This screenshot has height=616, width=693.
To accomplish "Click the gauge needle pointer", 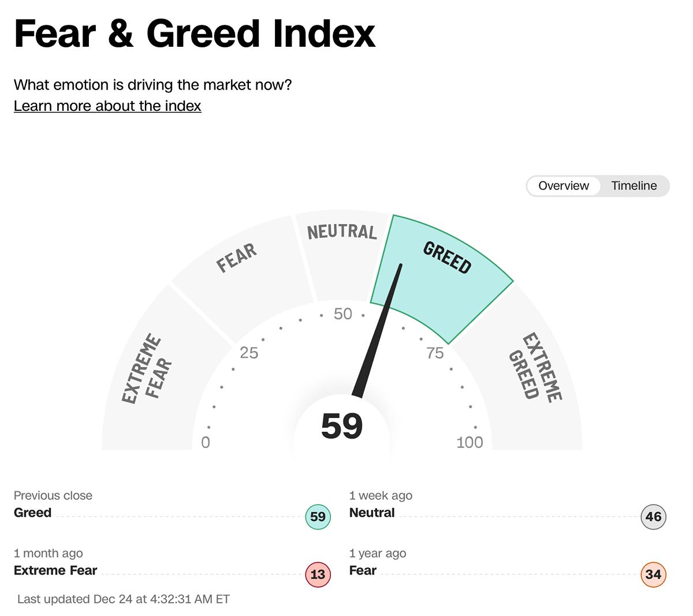I will [378, 335].
